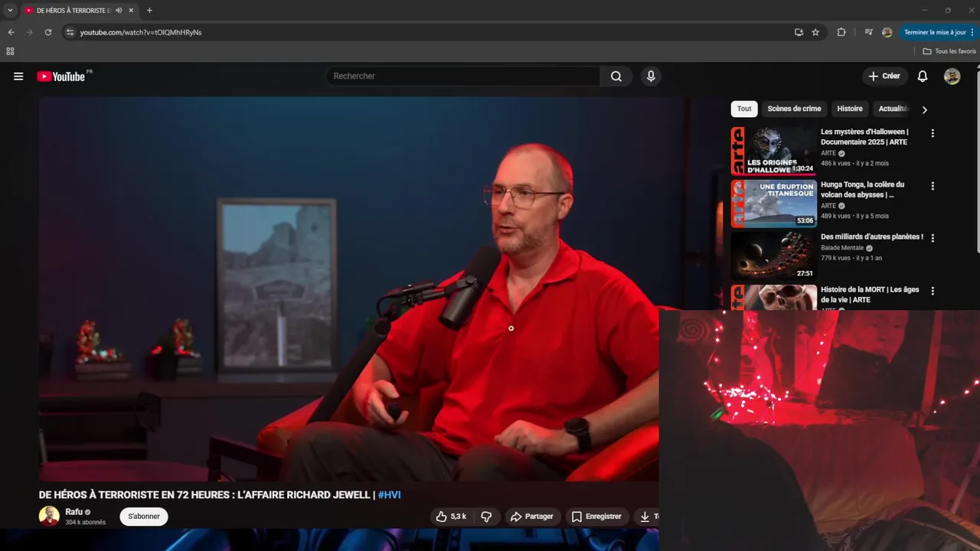The image size is (980, 551).
Task: Bookmark this page with the star
Action: pos(815,32)
